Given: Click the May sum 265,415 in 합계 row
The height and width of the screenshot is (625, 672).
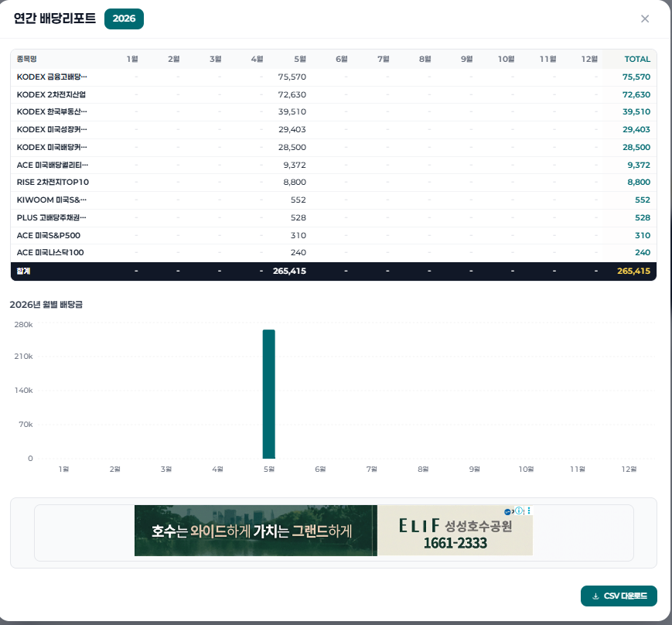Looking at the screenshot, I should coord(289,271).
